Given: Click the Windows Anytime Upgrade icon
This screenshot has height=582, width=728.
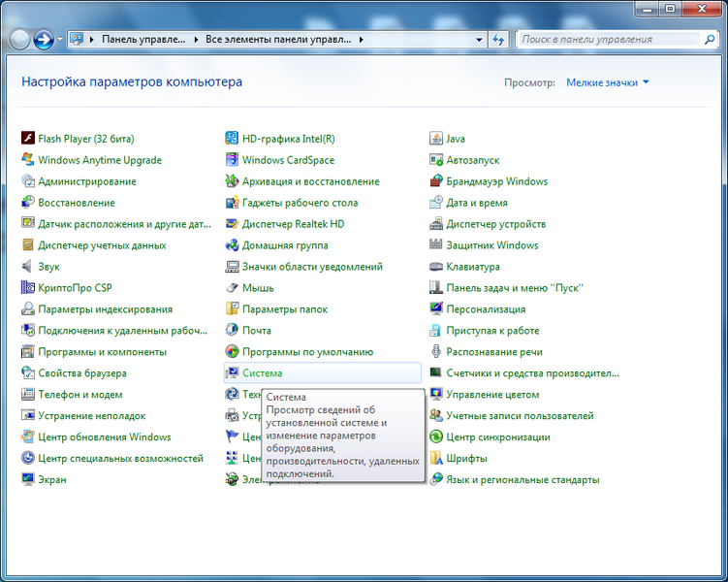Looking at the screenshot, I should click(28, 159).
